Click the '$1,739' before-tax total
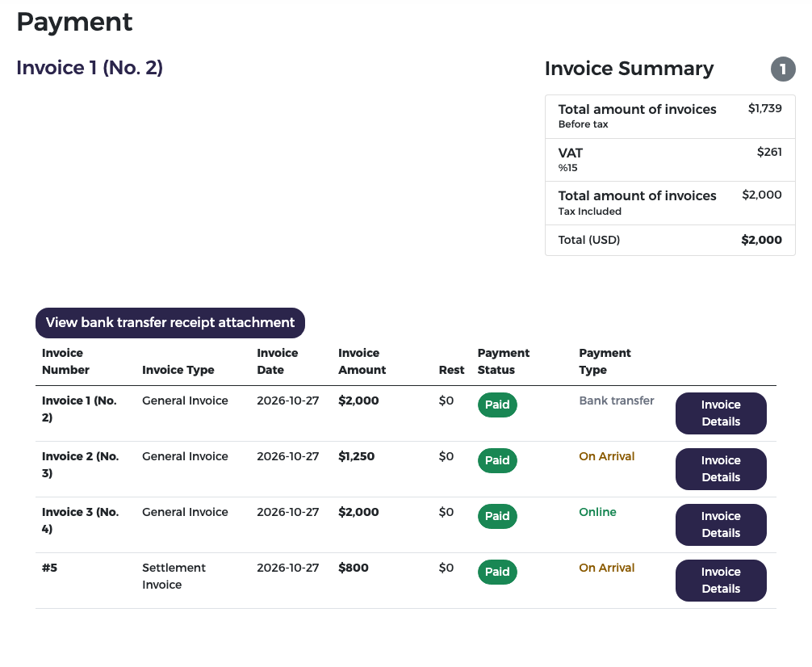The width and height of the screenshot is (812, 667). point(765,108)
